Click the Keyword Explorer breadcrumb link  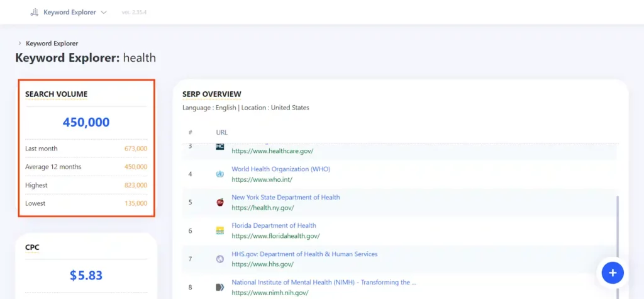coord(52,43)
